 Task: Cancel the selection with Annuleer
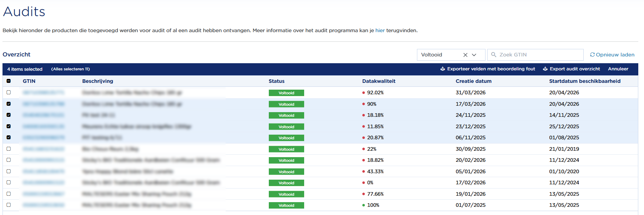coord(618,69)
